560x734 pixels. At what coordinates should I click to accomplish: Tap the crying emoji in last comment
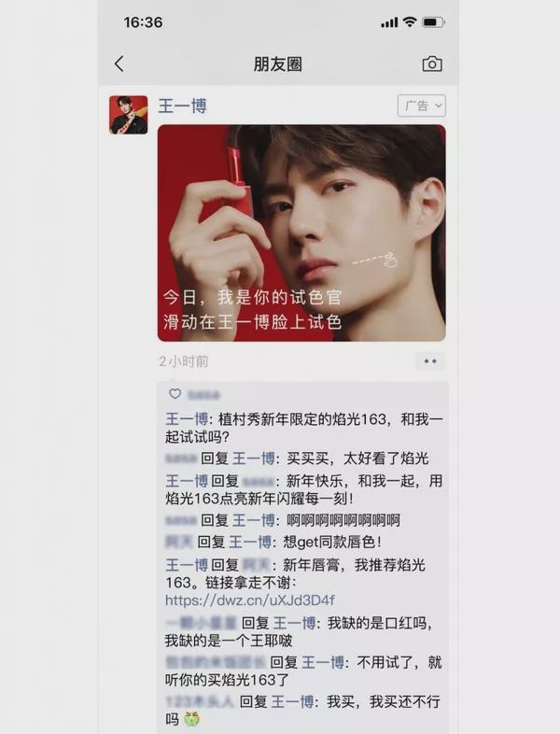point(192,718)
